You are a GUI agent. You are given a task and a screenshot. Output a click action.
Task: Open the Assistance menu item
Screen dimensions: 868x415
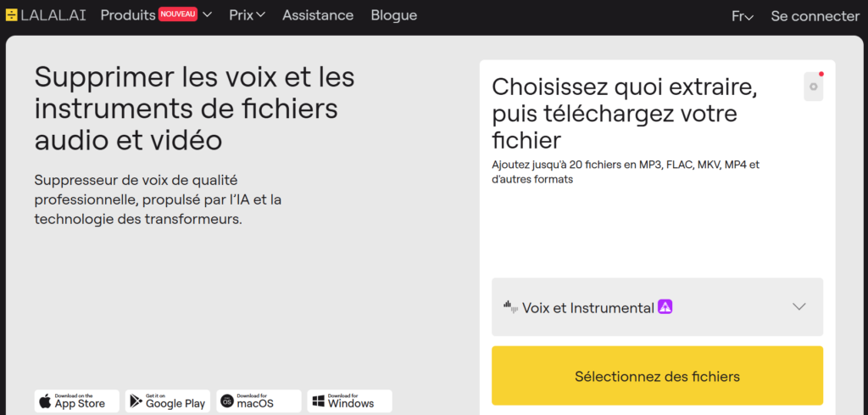[x=318, y=15]
